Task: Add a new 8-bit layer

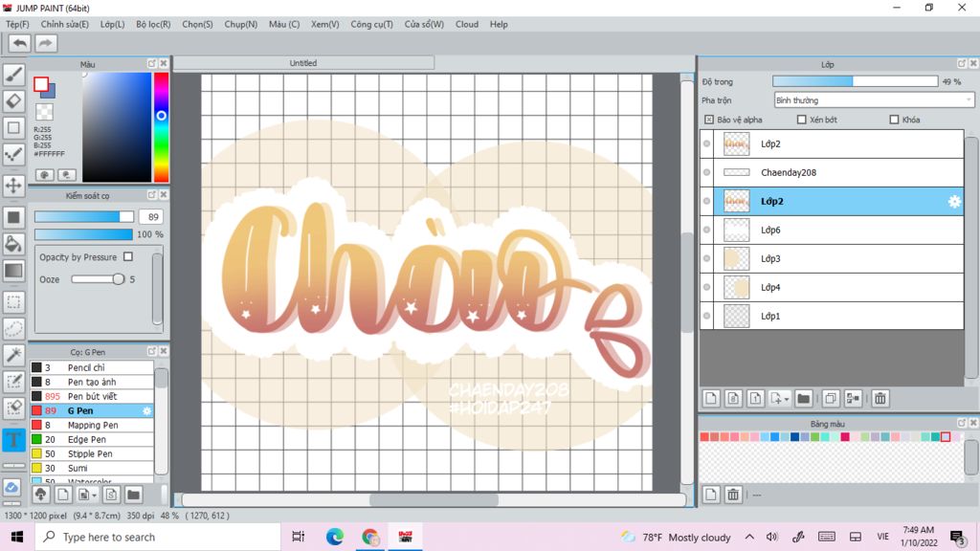Action: pyautogui.click(x=733, y=399)
